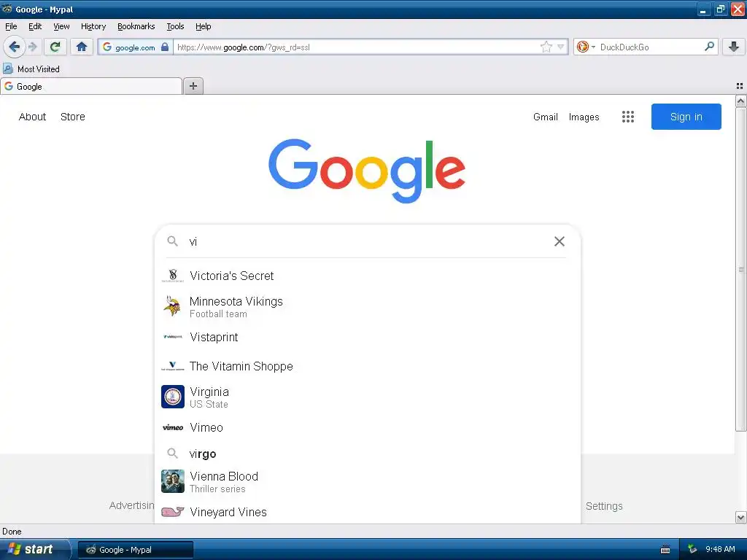Screen dimensions: 747x560
Task: Open the File menu
Action: coord(11,26)
